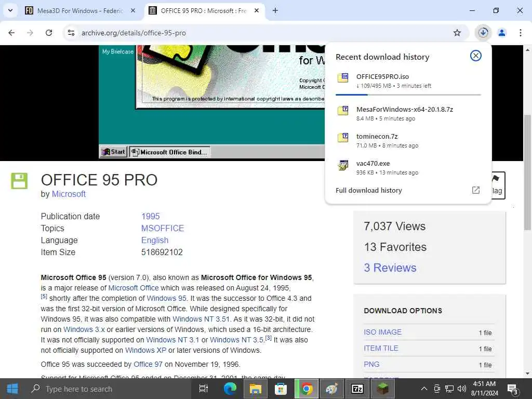Open Task View on the taskbar
The image size is (532, 399).
tap(204, 389)
